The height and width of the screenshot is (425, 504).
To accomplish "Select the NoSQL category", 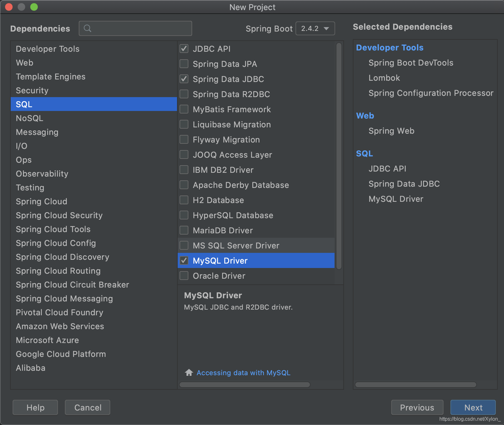I will pyautogui.click(x=29, y=118).
